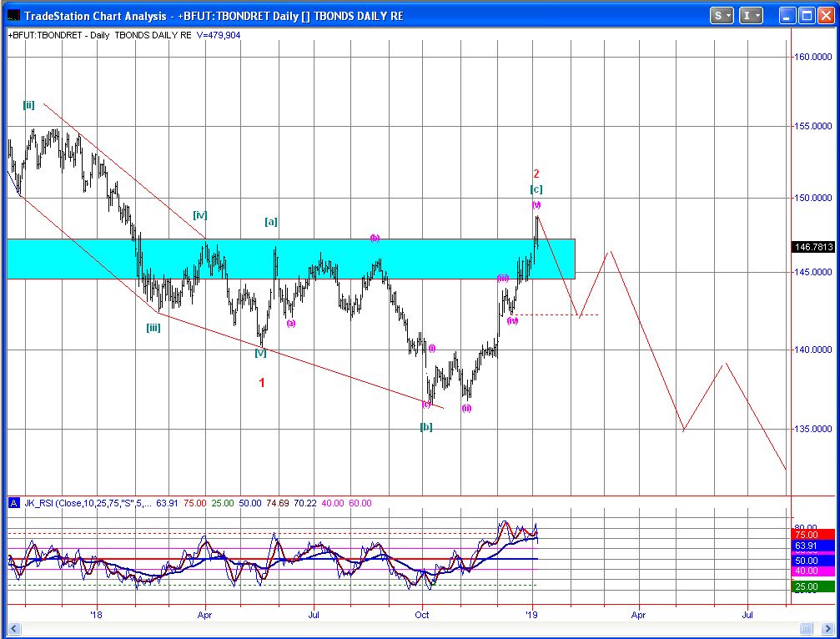This screenshot has height=639, width=840.
Task: Select the green [b] wave label
Action: [x=426, y=427]
